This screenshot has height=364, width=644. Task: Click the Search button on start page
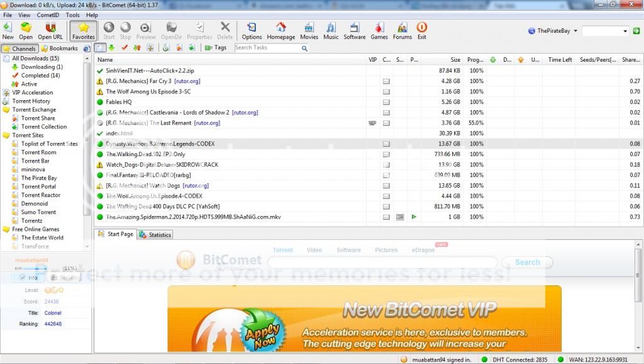tap(528, 262)
